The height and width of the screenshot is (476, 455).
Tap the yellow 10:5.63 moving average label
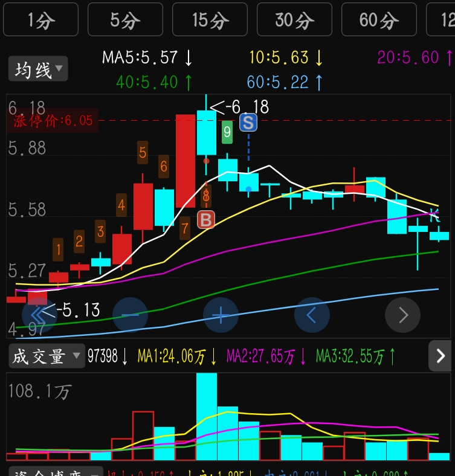click(286, 57)
